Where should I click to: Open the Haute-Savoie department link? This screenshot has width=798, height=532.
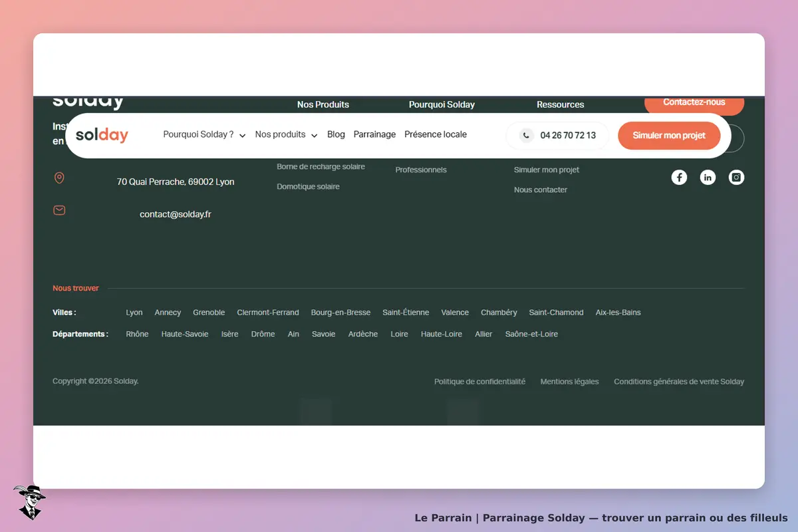[185, 334]
